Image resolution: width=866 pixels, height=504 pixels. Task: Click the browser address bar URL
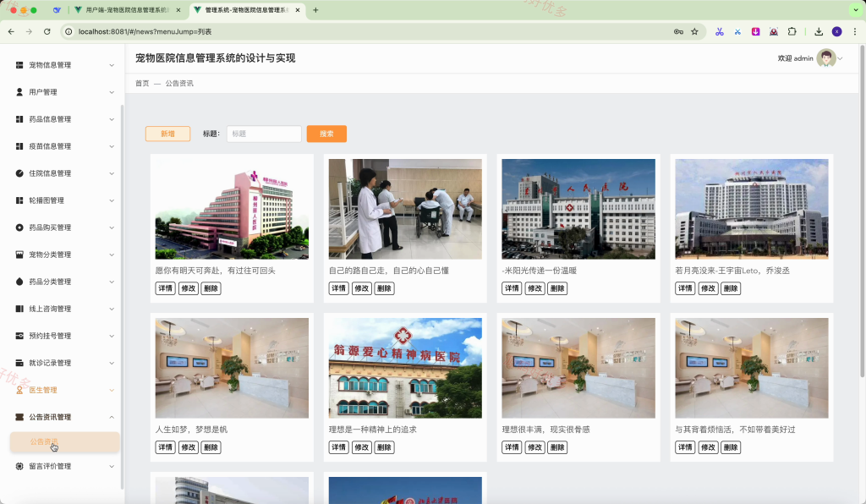145,31
